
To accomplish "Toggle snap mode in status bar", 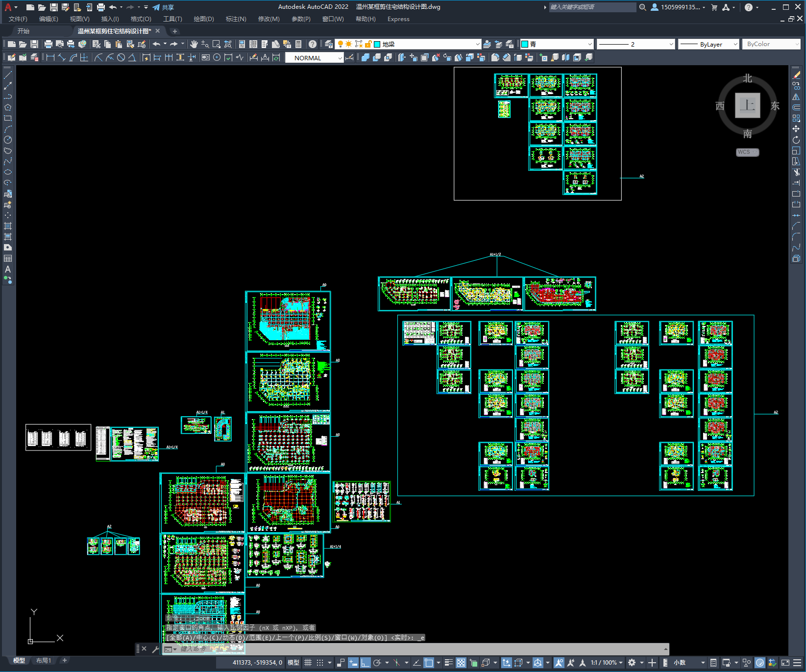I will pos(320,663).
